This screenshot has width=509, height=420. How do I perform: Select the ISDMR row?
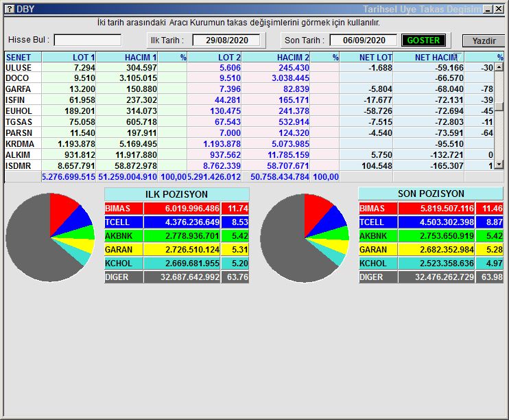[249, 165]
